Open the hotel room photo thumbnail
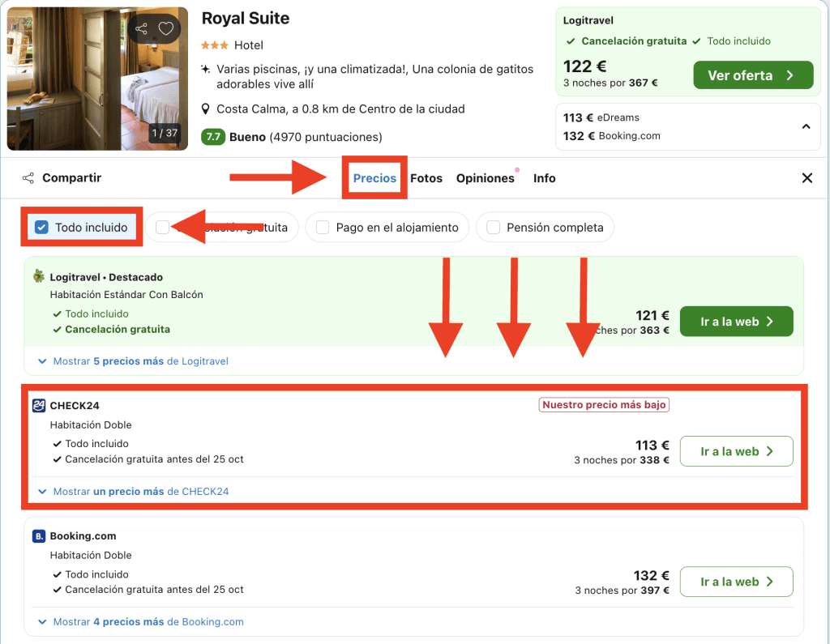This screenshot has height=644, width=830. tap(97, 79)
